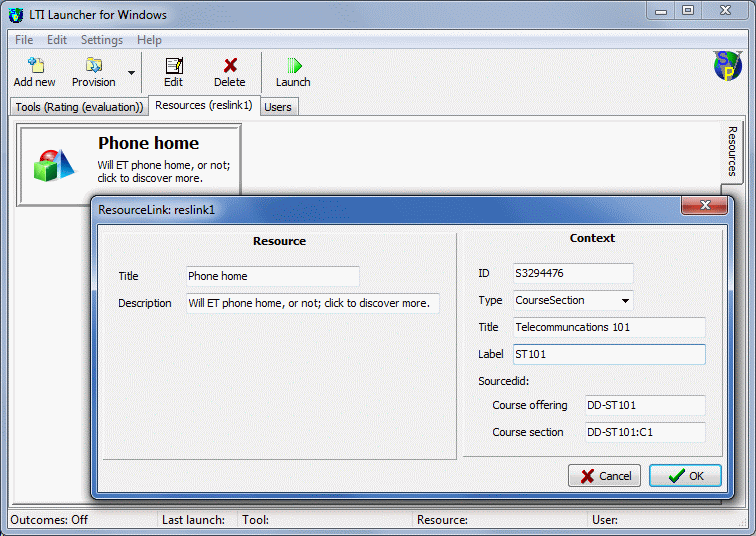Viewport: 756px width, 536px height.
Task: Click the Provision toolbar icon
Action: (94, 65)
